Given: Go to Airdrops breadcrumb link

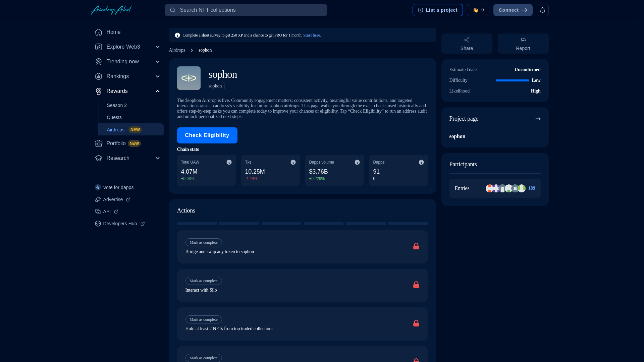Looking at the screenshot, I should (x=177, y=50).
